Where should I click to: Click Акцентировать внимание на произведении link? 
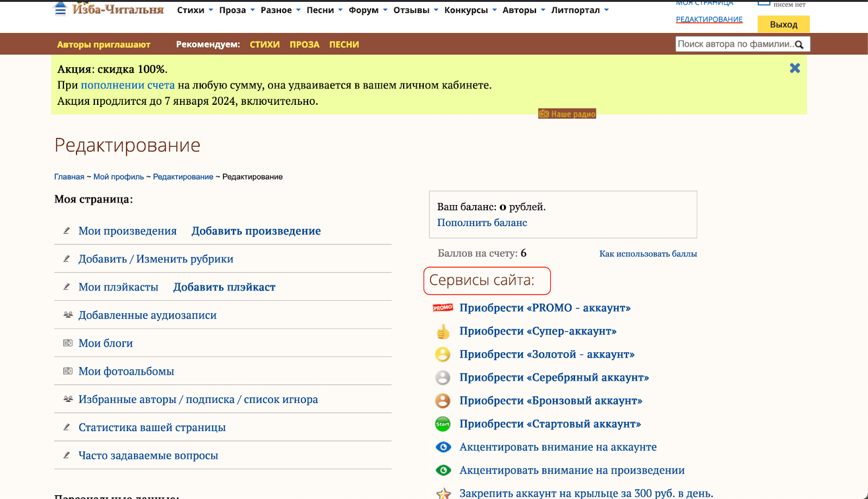(572, 470)
